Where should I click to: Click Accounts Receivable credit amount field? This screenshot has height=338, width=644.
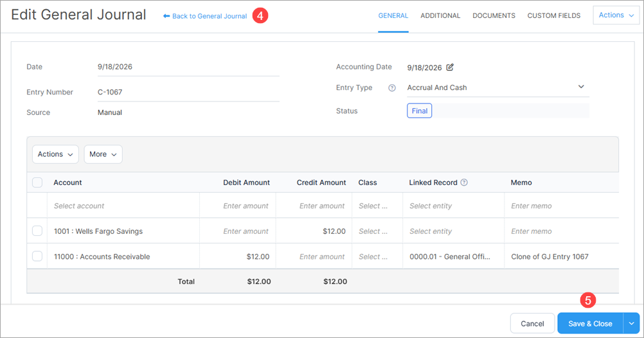314,256
